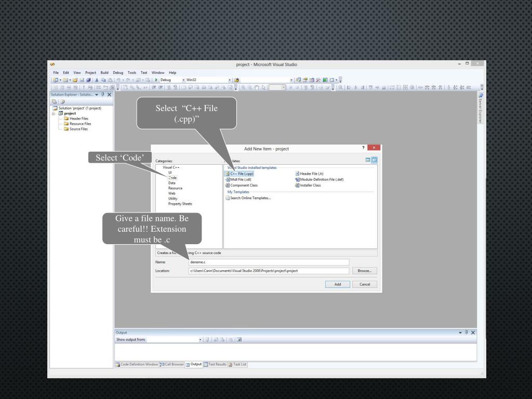Select the C++ File (.cpp) template

[239, 174]
